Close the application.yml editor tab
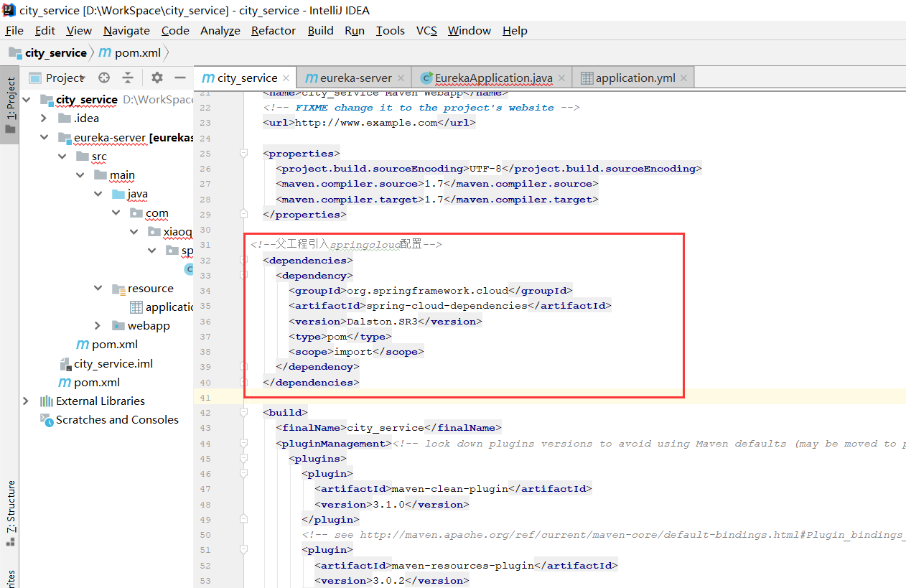906x588 pixels. point(683,78)
